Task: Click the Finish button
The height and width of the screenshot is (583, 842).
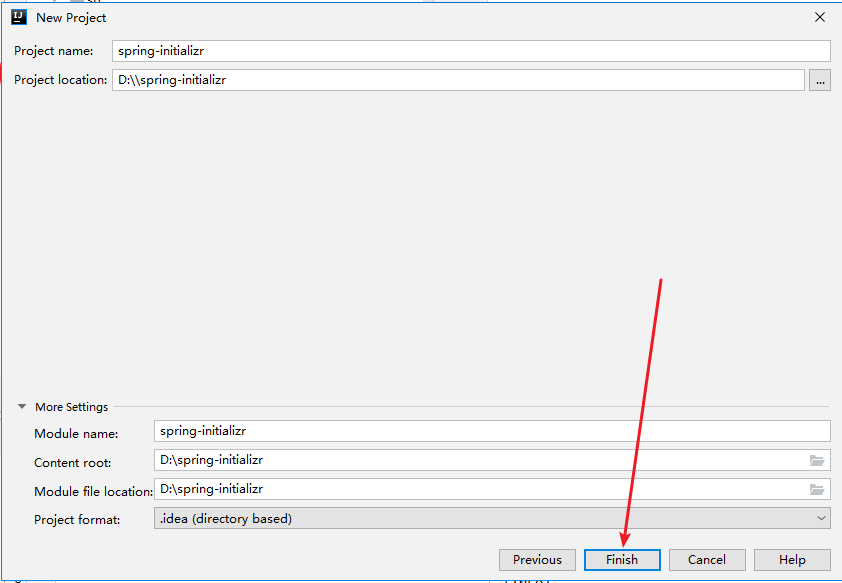Action: pyautogui.click(x=622, y=560)
